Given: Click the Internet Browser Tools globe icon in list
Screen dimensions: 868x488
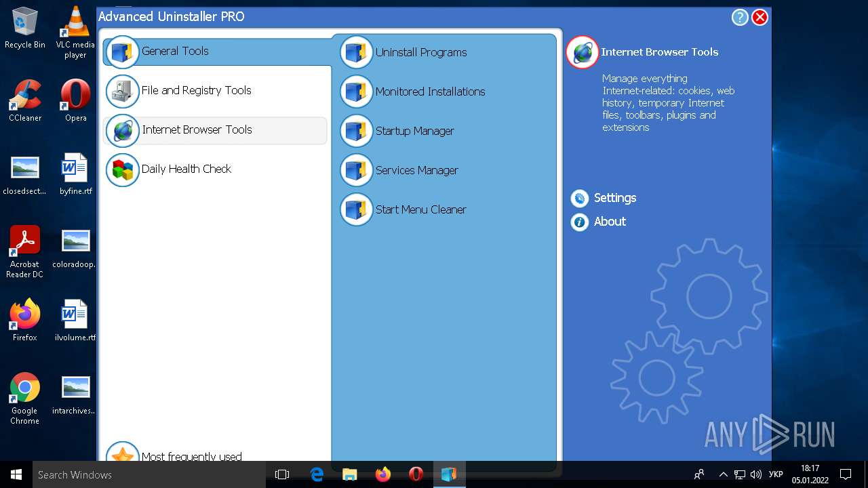Looking at the screenshot, I should pos(123,130).
